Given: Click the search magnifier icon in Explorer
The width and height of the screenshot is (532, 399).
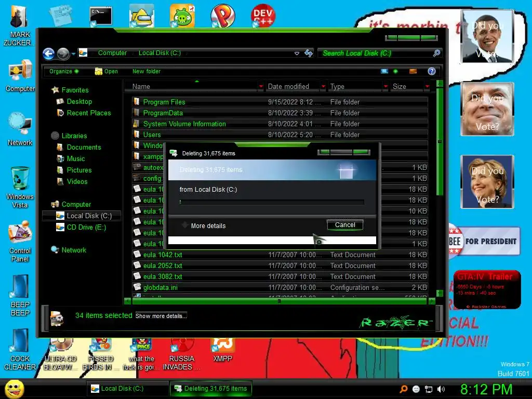Looking at the screenshot, I should click(437, 53).
